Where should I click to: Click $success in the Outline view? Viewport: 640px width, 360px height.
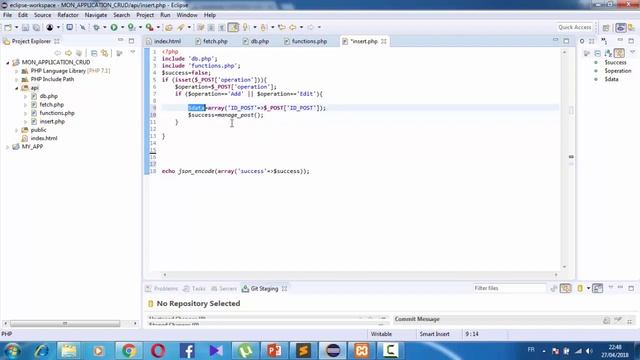615,62
